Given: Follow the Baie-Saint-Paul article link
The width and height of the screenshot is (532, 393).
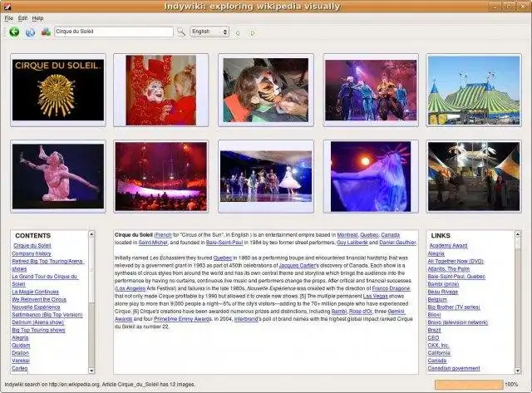Looking at the screenshot, I should [x=224, y=243].
